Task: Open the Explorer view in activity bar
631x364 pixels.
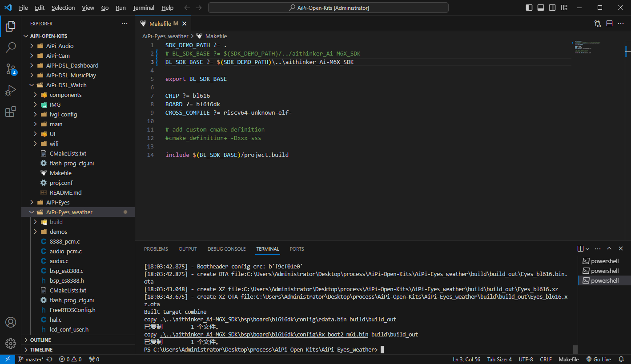Action: pos(11,26)
